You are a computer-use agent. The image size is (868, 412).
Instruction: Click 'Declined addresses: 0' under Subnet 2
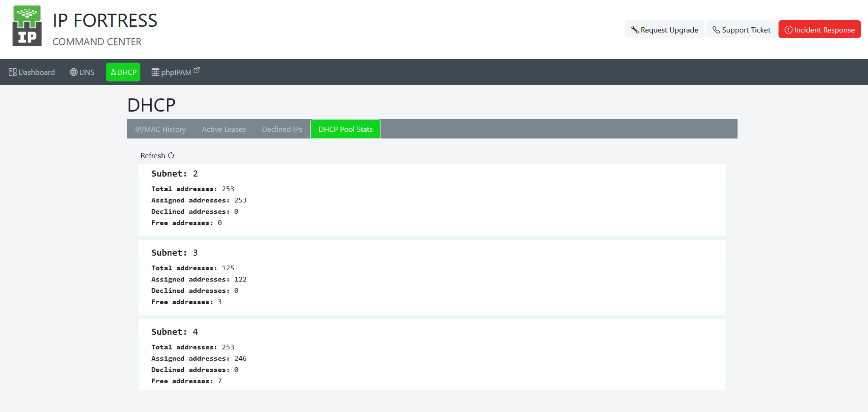195,211
